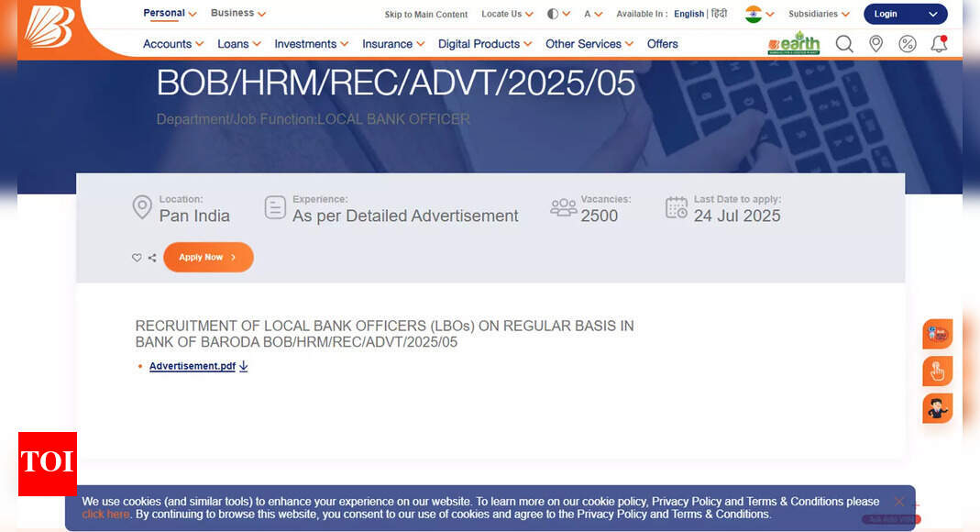Click the '24 Jul 2025' last date value

737,216
